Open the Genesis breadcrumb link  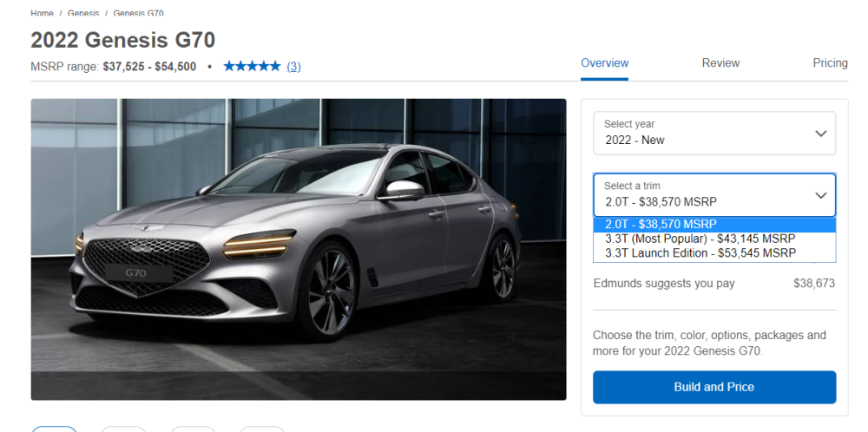pyautogui.click(x=83, y=13)
